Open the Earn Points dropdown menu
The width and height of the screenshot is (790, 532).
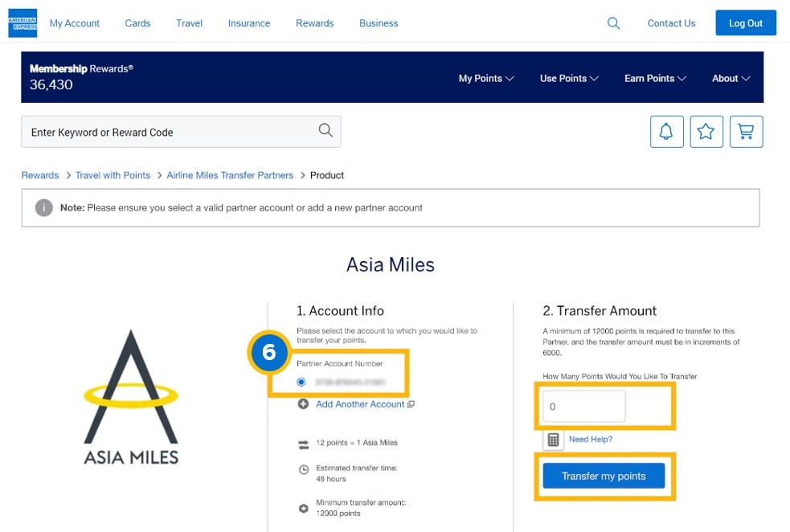pos(654,78)
